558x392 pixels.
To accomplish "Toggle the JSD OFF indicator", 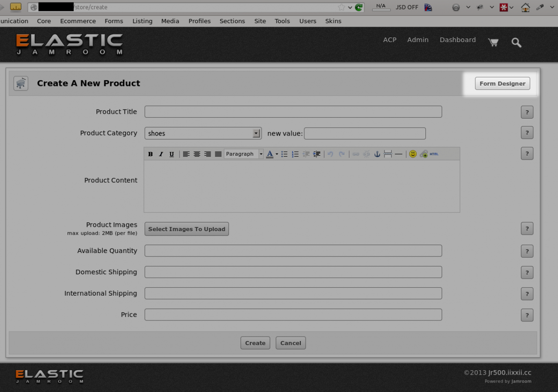I will click(x=406, y=7).
